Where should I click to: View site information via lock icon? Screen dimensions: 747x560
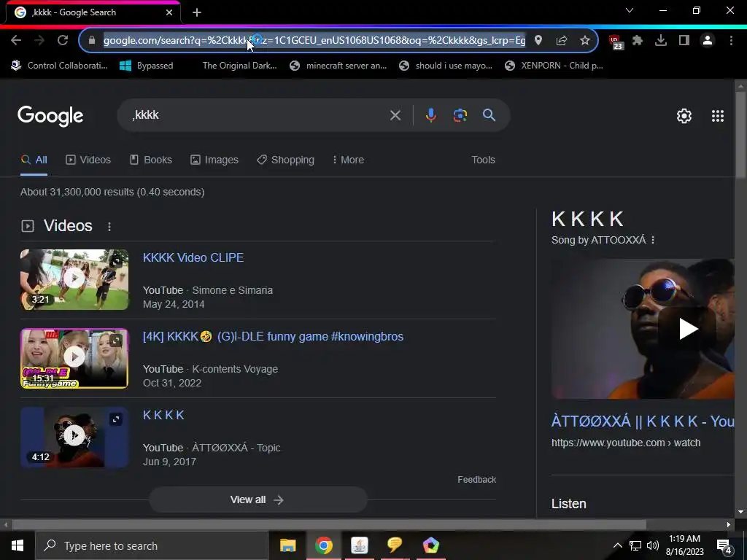coord(92,41)
